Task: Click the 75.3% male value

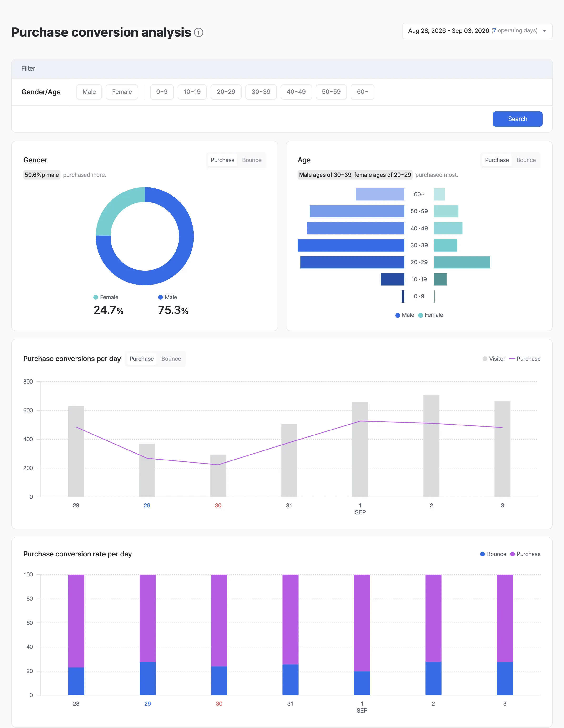Action: pos(173,310)
